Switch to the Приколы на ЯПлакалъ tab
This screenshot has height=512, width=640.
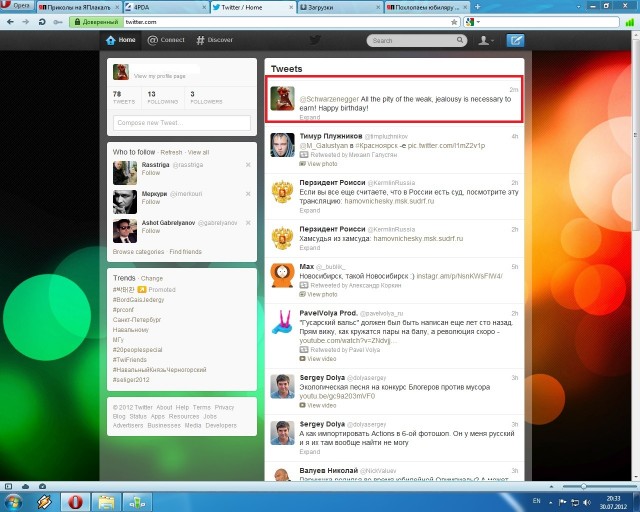pos(79,7)
